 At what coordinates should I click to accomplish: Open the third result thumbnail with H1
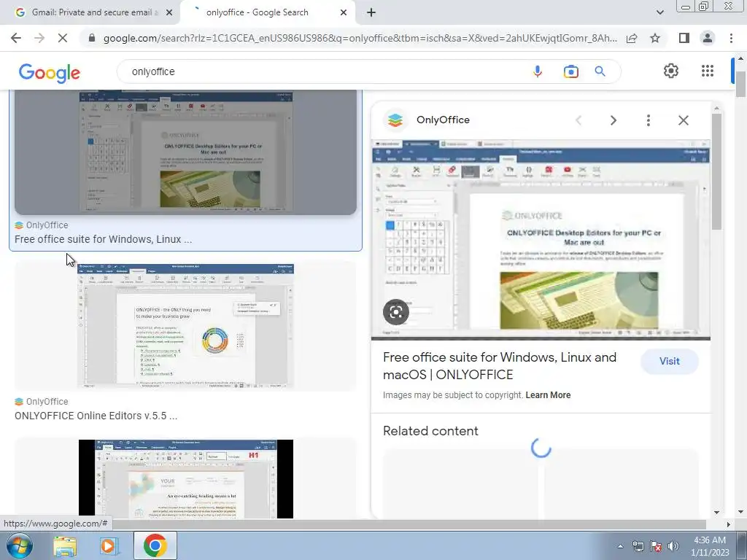[x=186, y=478]
